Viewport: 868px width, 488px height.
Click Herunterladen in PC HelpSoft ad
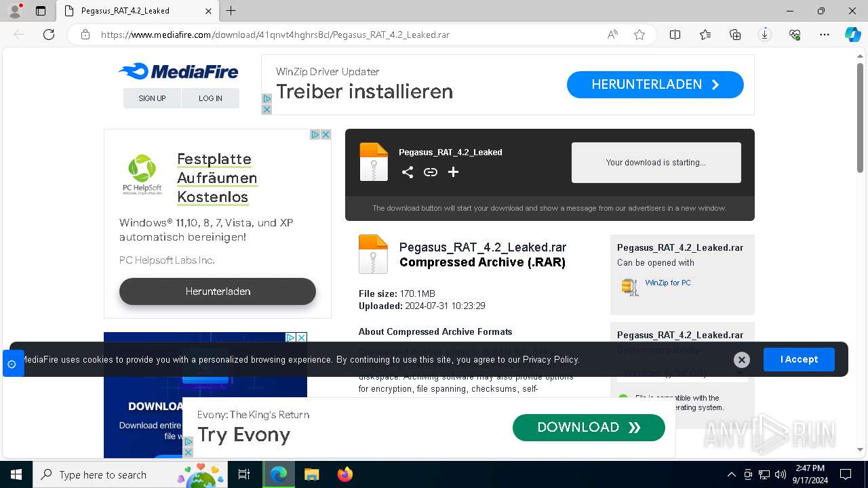[218, 291]
